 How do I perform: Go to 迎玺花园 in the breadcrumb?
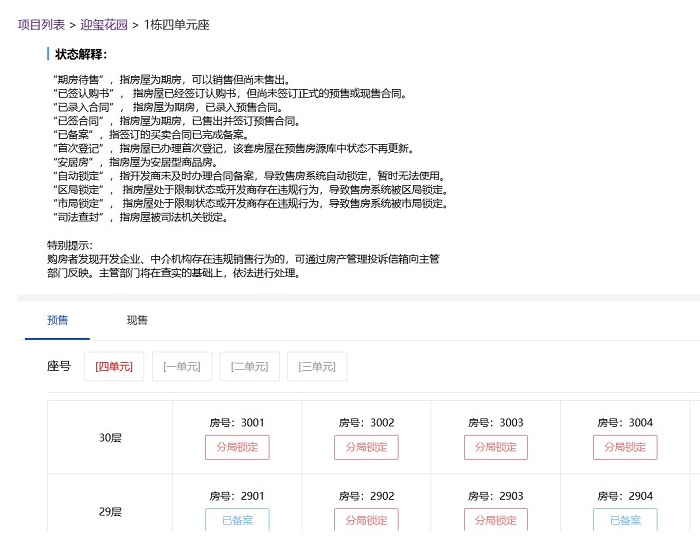(x=103, y=24)
